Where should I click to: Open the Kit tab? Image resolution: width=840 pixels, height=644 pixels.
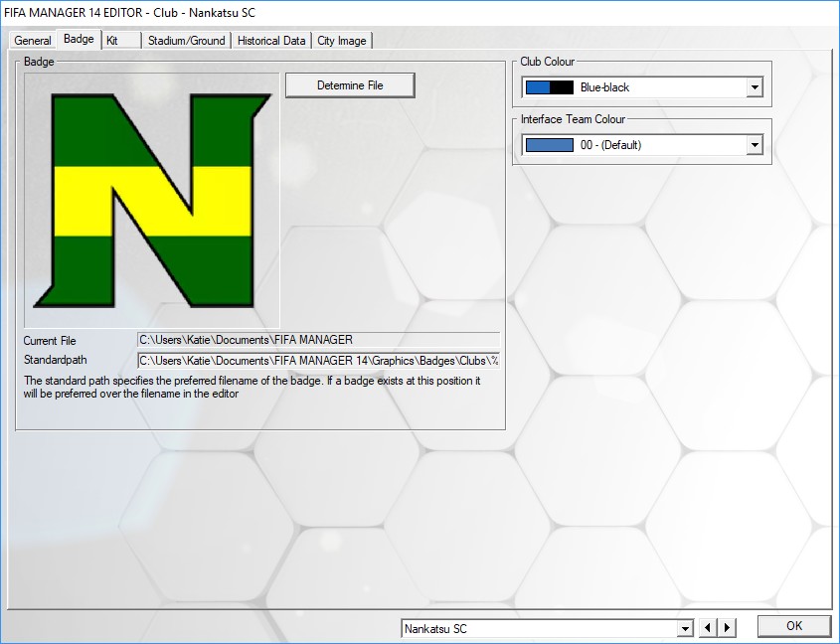121,41
